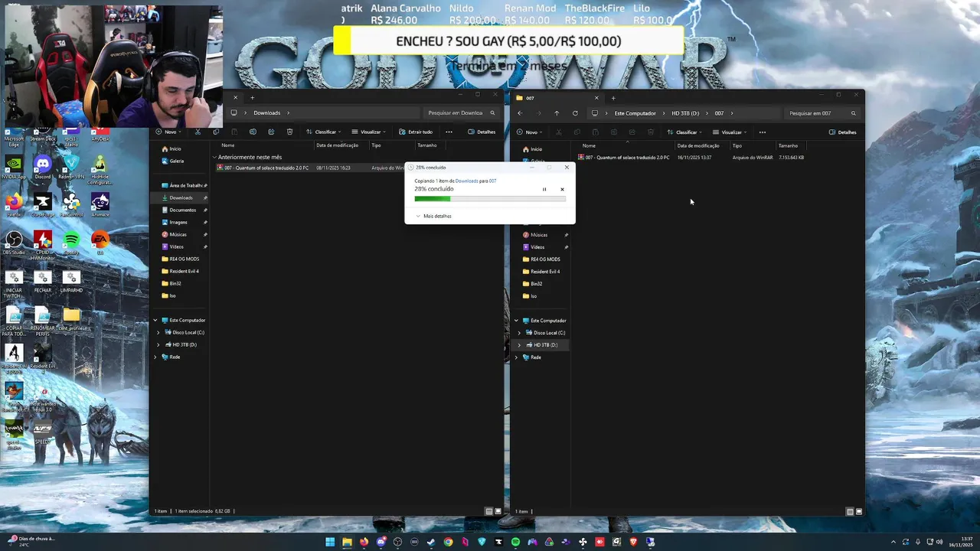Switch to large icons view in 007 status bar
Screen dimensions: 980x551
pyautogui.click(x=859, y=511)
